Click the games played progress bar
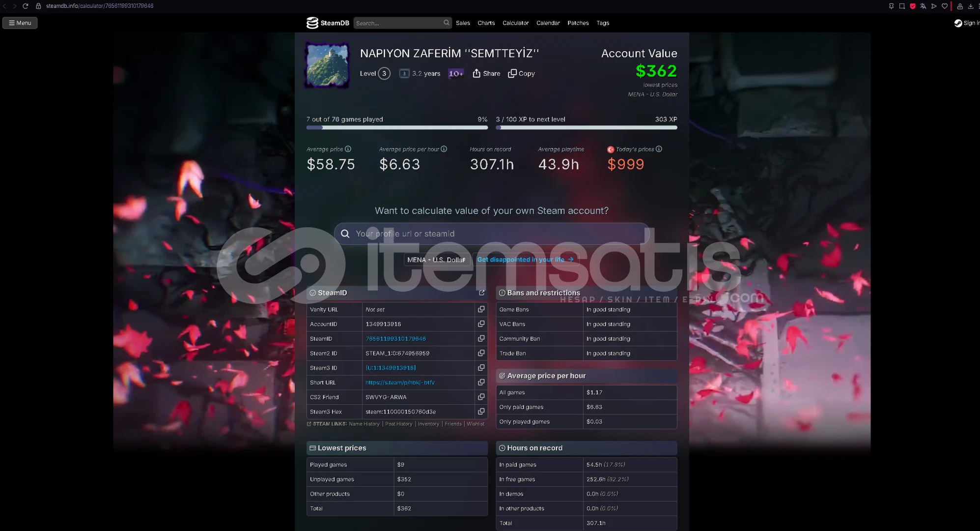This screenshot has width=980, height=531. pos(397,127)
